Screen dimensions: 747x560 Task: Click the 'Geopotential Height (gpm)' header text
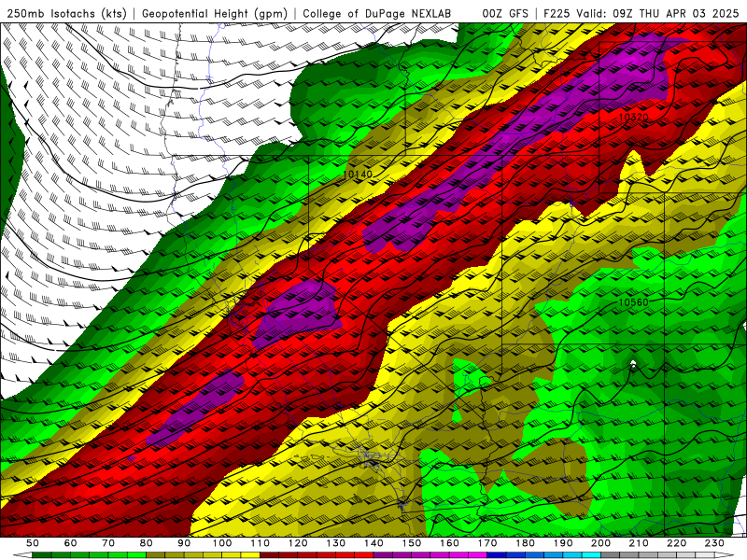pyautogui.click(x=215, y=14)
